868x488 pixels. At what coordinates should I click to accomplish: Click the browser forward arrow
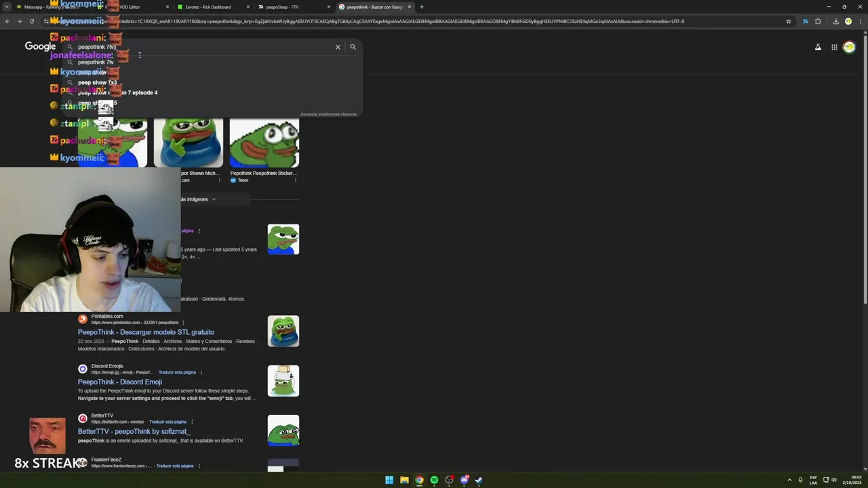pyautogui.click(x=20, y=21)
